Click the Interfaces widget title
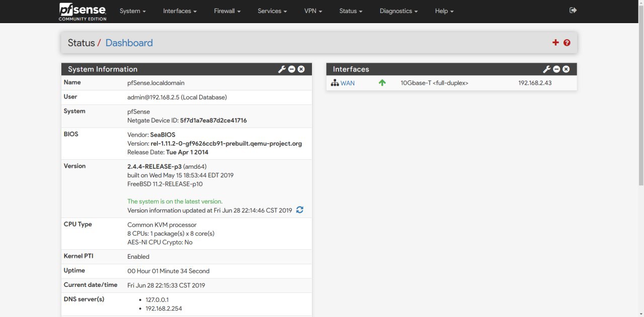 pyautogui.click(x=351, y=69)
